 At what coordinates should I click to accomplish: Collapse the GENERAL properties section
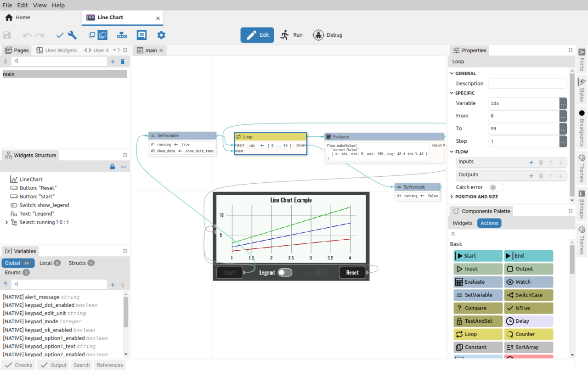(452, 73)
